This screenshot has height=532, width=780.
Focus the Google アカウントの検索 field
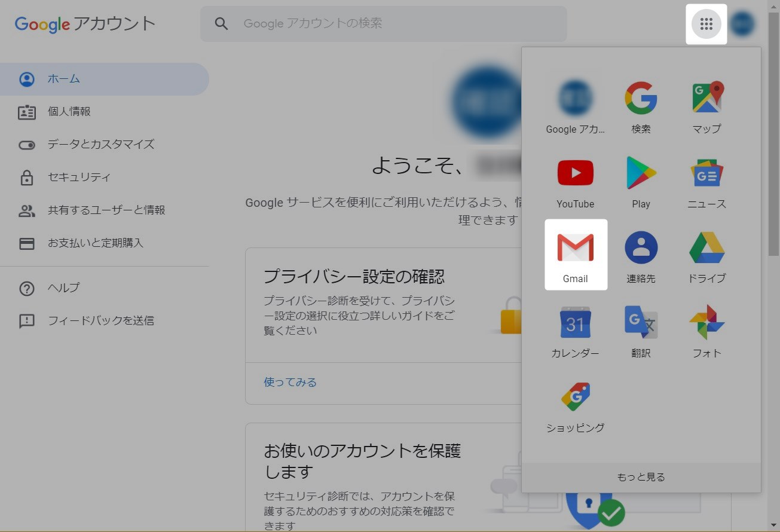point(383,24)
